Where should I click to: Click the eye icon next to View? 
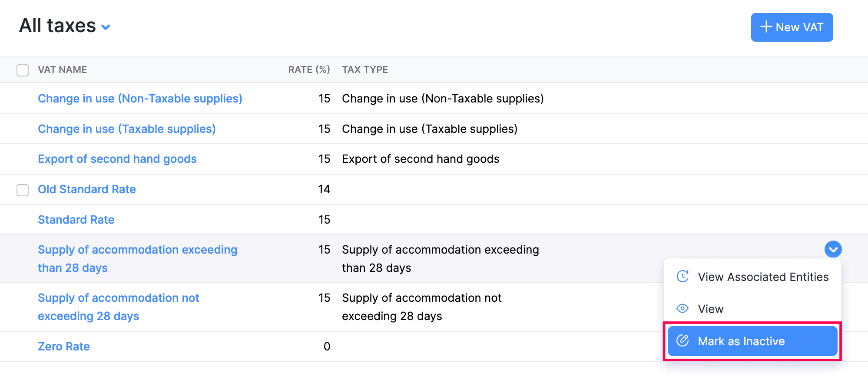[x=682, y=309]
